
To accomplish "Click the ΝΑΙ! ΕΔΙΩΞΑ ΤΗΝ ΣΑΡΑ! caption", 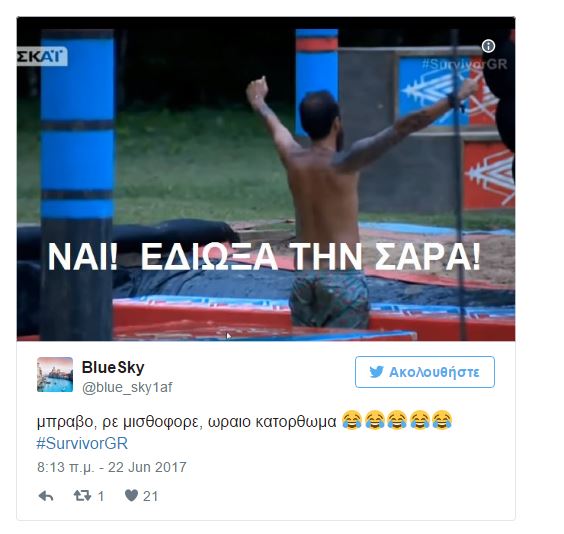I will (x=264, y=257).
